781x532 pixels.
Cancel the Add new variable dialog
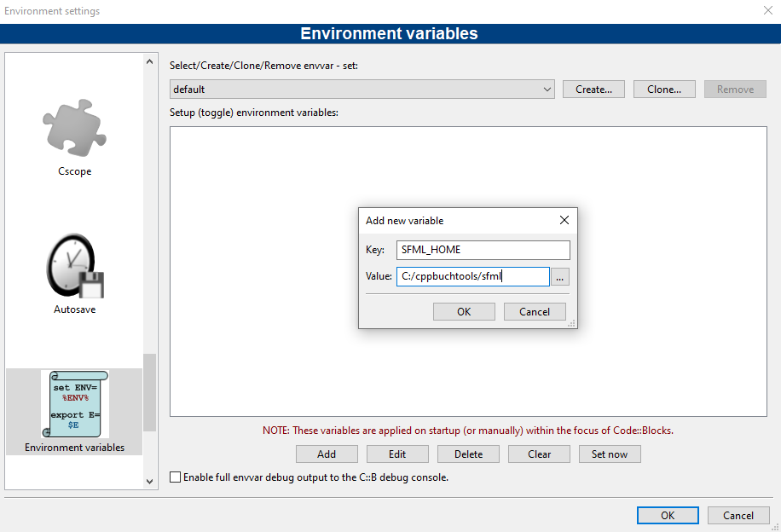(535, 311)
